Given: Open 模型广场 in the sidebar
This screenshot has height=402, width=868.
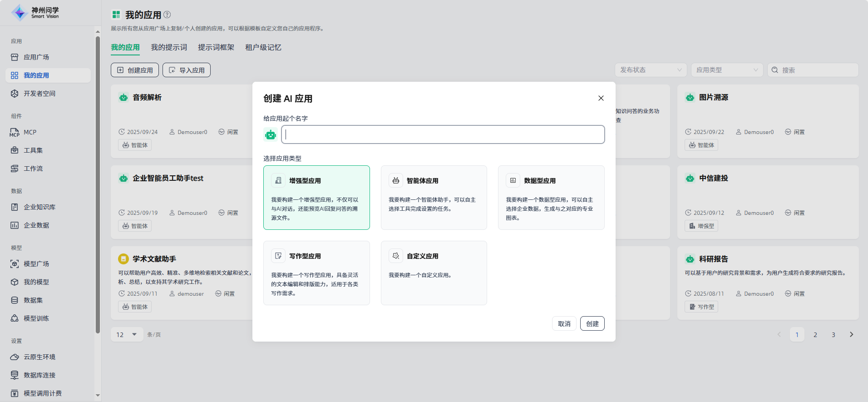Looking at the screenshot, I should 36,264.
